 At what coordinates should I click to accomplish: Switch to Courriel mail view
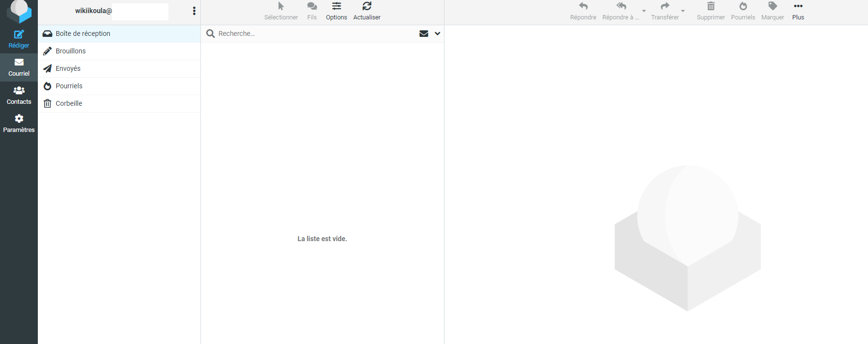(x=19, y=67)
